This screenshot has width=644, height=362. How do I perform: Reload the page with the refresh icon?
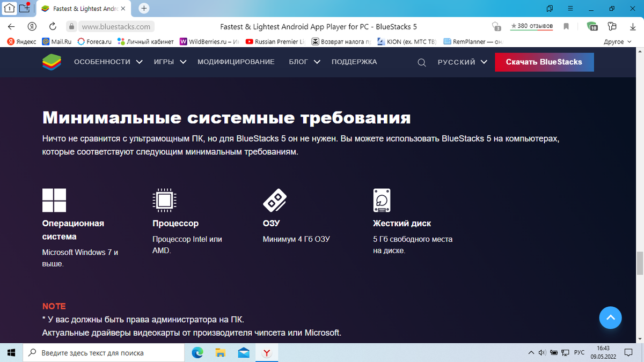click(53, 26)
